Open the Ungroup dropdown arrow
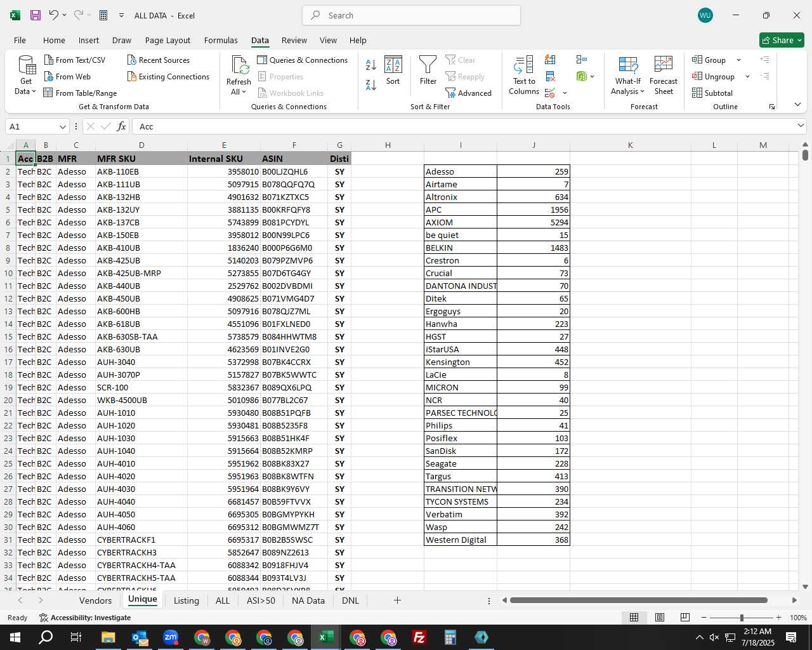The height and width of the screenshot is (650, 812). pos(747,76)
